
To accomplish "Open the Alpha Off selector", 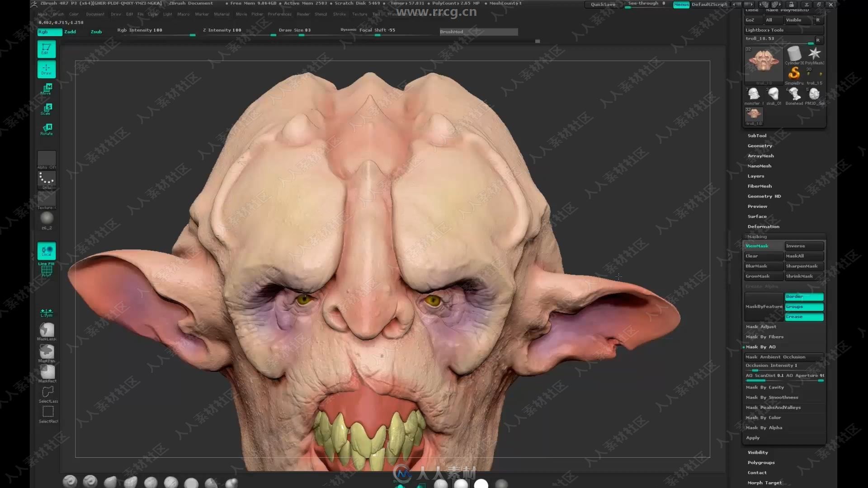I will 47,160.
